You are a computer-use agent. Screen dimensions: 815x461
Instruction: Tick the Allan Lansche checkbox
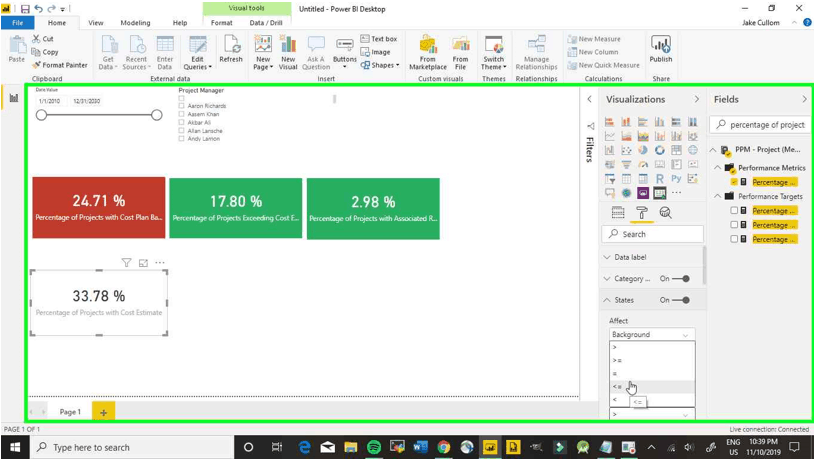(181, 130)
